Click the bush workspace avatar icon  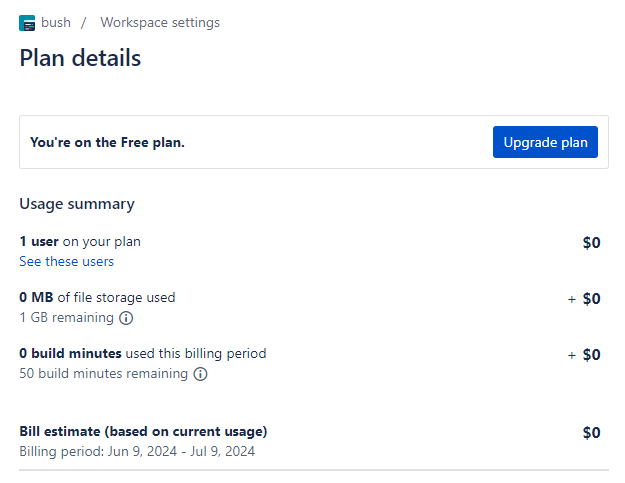click(27, 23)
